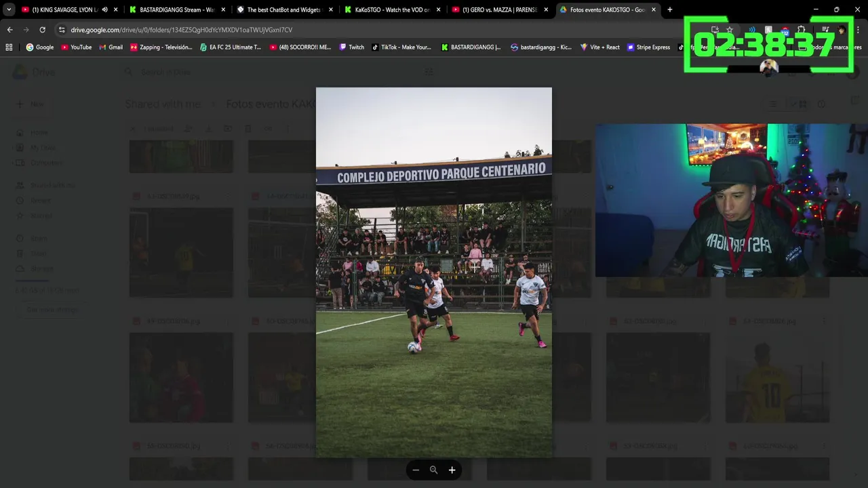Reset zoom with the magnifier icon

(x=434, y=470)
